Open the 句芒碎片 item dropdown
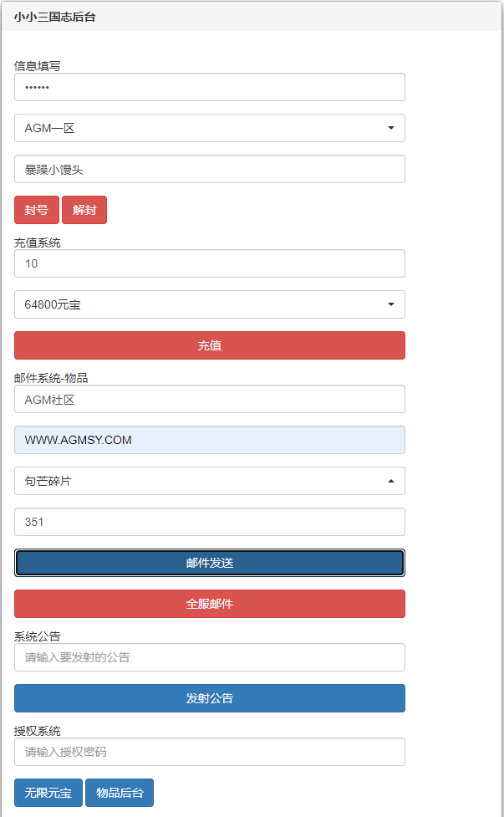The width and height of the screenshot is (504, 817). (x=209, y=481)
